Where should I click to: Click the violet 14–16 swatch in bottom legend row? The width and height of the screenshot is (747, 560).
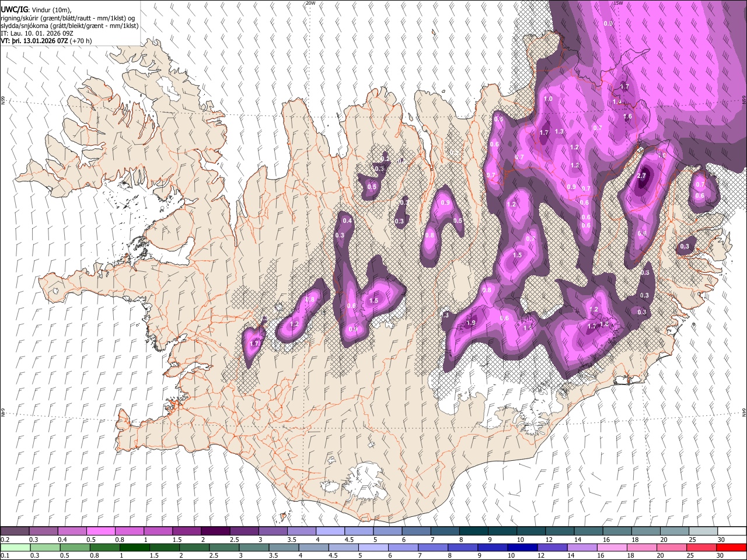[x=582, y=547]
